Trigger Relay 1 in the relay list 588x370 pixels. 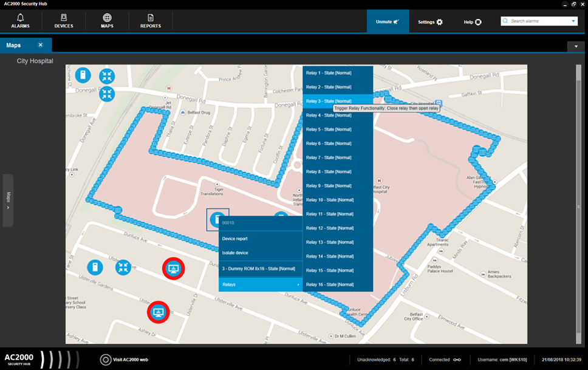(338, 73)
